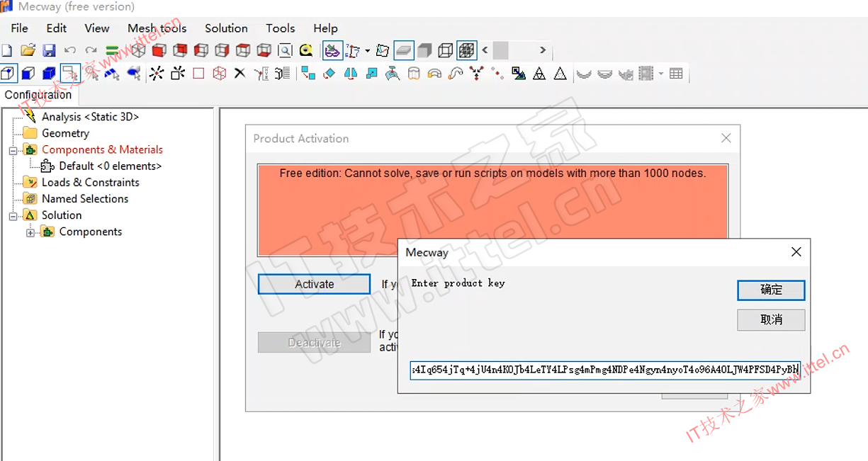This screenshot has width=868, height=461.
Task: Collapse the Solution tree node
Action: (x=13, y=216)
